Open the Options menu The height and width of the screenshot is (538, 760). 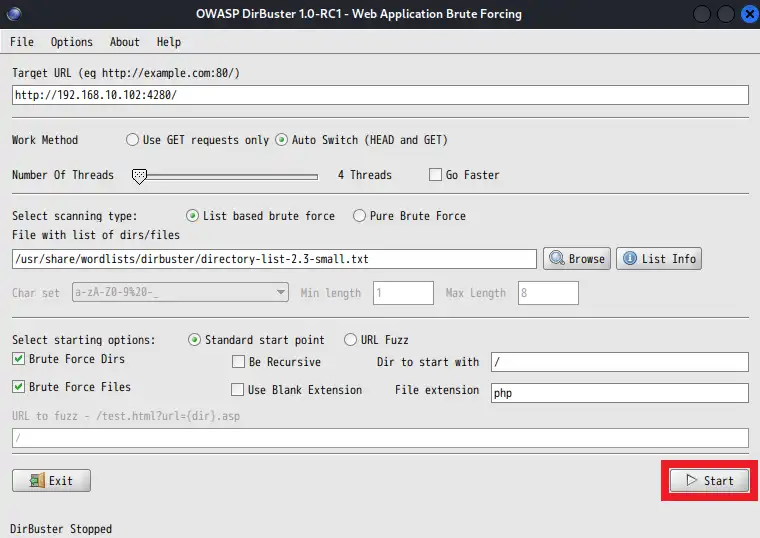[71, 42]
